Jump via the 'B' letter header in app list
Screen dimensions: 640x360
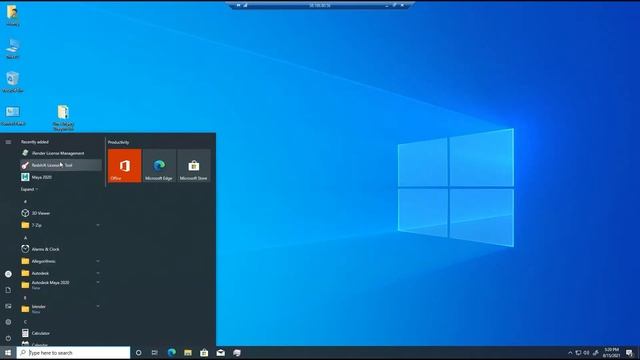25,298
